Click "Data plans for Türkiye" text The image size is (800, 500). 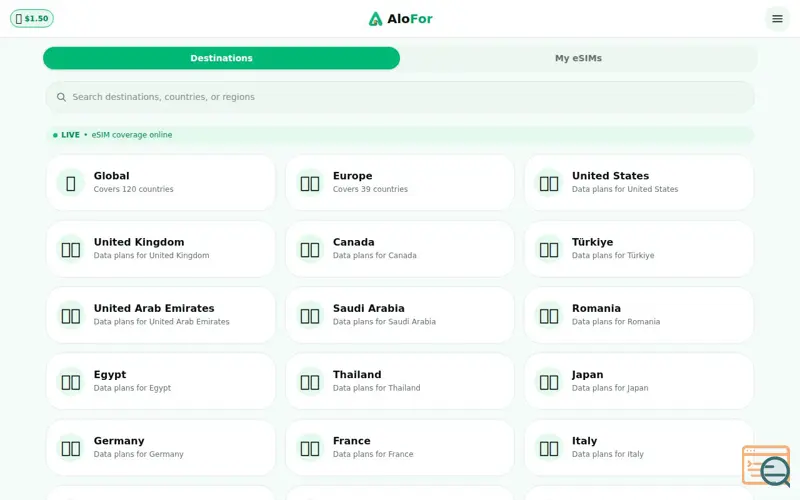[x=613, y=256]
